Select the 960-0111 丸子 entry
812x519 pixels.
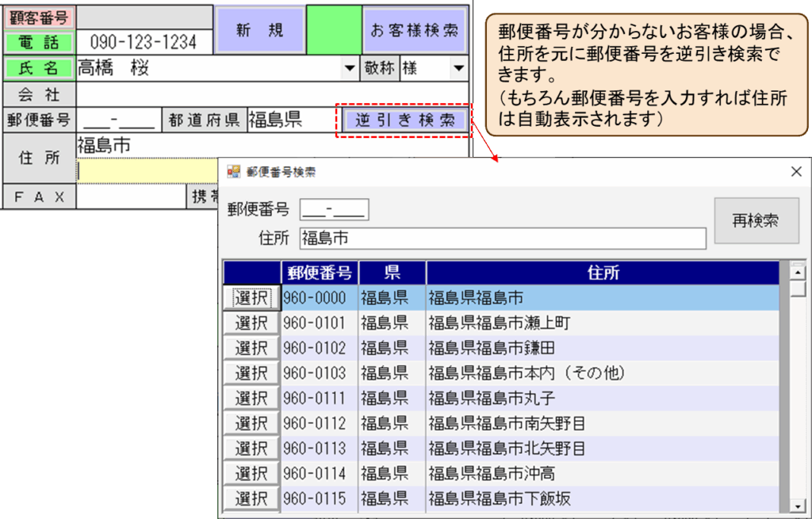click(x=251, y=399)
